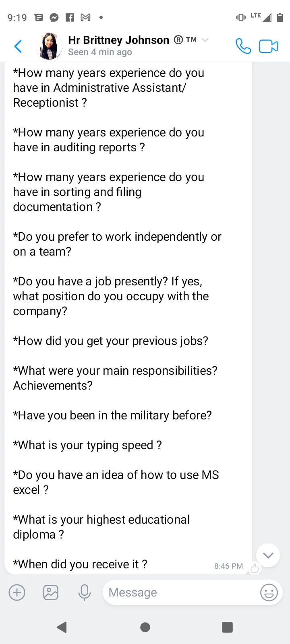
Task: Tap the Facebook notification icon in status bar
Action: click(70, 17)
